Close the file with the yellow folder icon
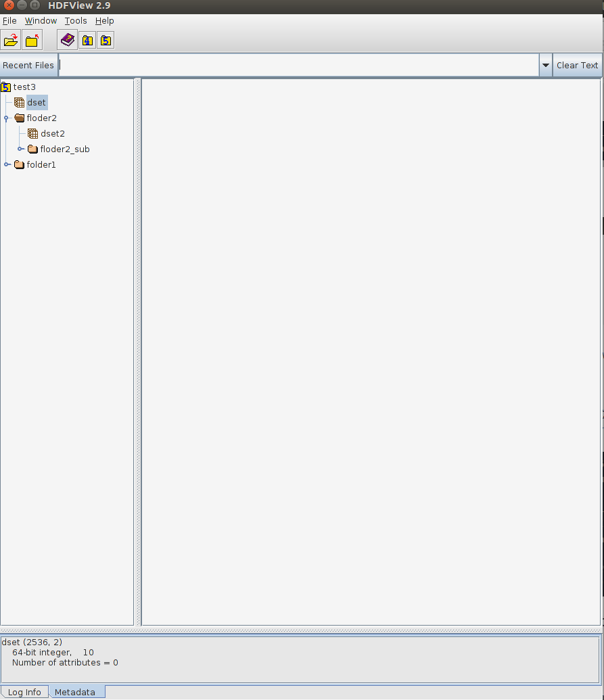This screenshot has width=604, height=700. [x=32, y=41]
